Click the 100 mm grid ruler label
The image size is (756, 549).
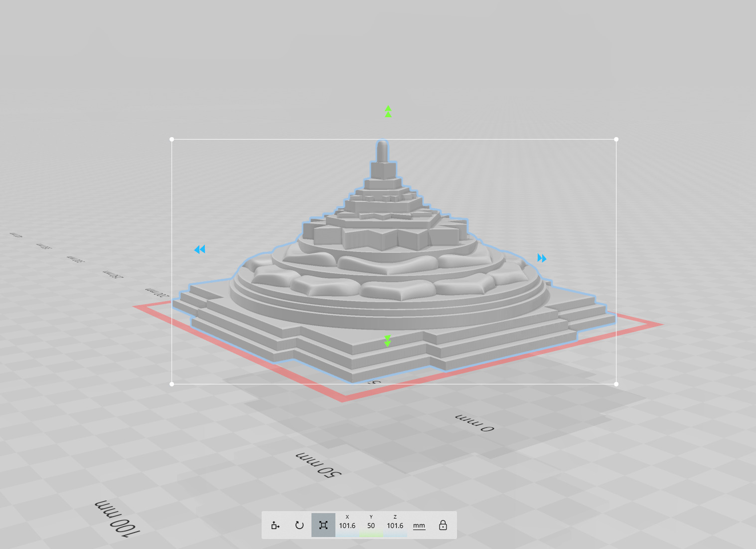pyautogui.click(x=117, y=518)
